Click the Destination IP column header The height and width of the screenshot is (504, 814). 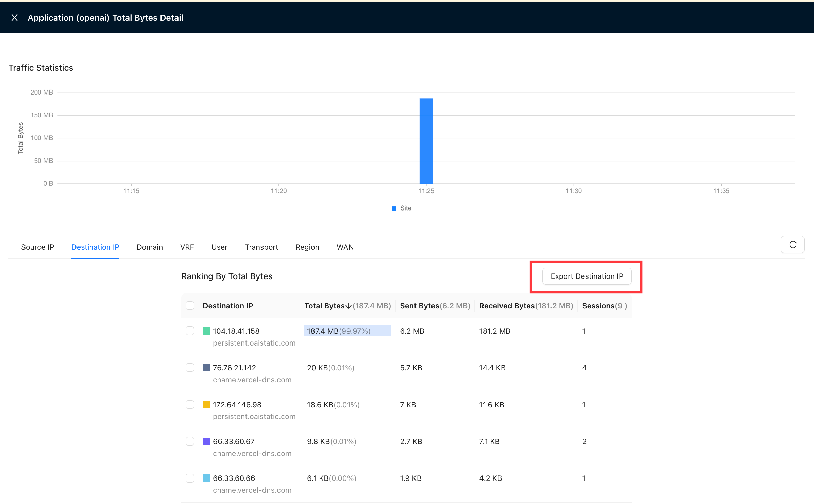point(228,306)
